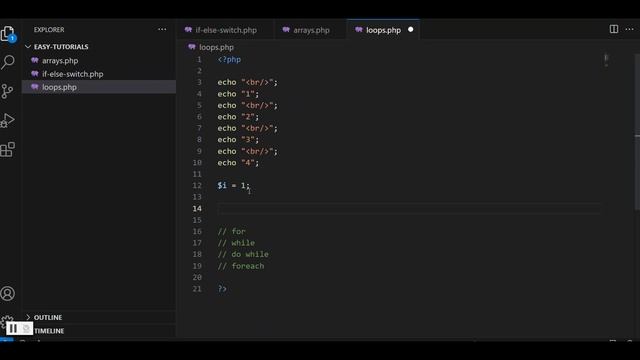Open the Accounts icon in activity bar
The width and height of the screenshot is (640, 360).
[x=7, y=293]
